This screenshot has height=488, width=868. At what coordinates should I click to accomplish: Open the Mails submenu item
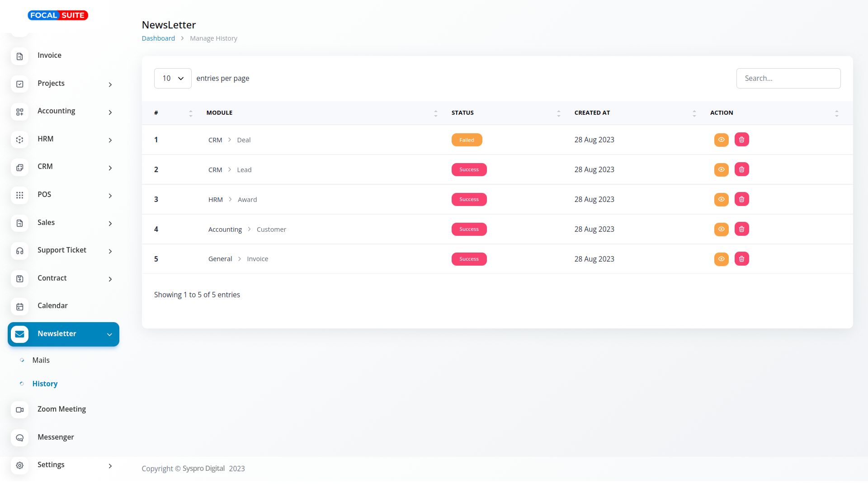click(41, 360)
